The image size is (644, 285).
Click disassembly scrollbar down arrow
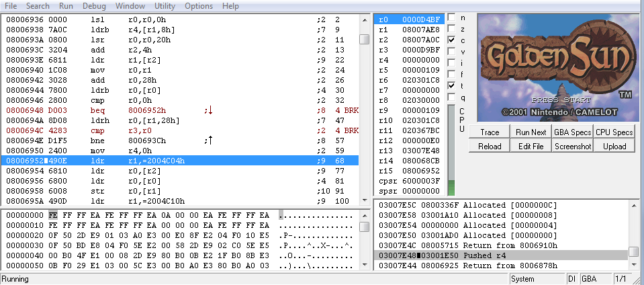pyautogui.click(x=364, y=200)
